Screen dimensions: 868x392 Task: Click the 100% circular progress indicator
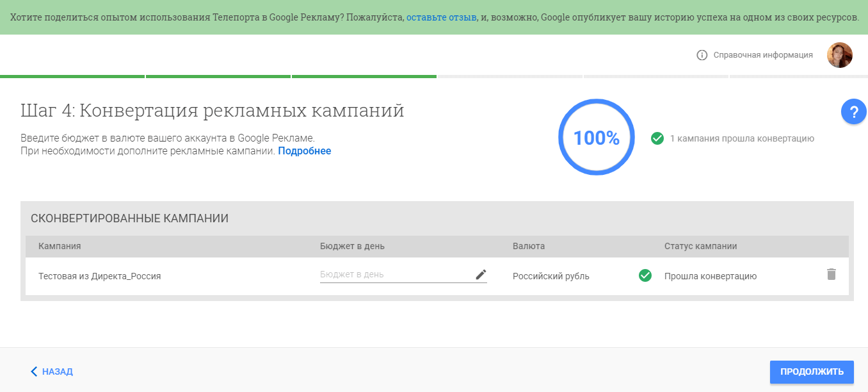coord(596,137)
